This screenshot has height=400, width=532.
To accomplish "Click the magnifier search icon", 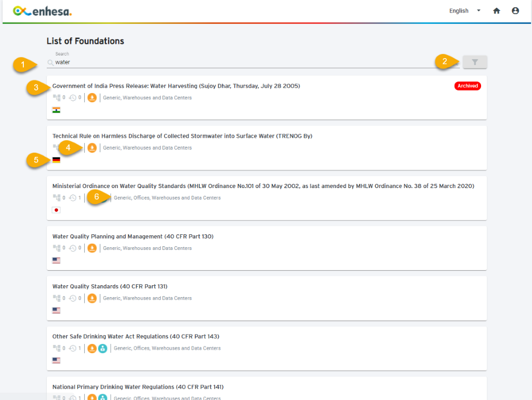I will 50,62.
